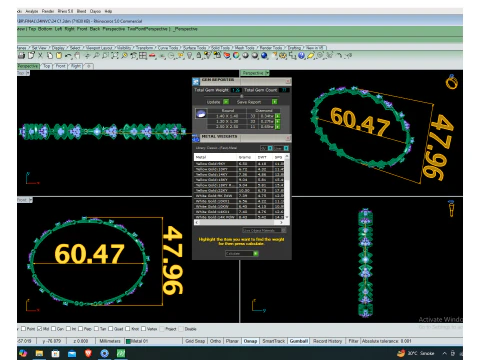
Task: Click the Cut scissors icon
Action: point(40,56)
